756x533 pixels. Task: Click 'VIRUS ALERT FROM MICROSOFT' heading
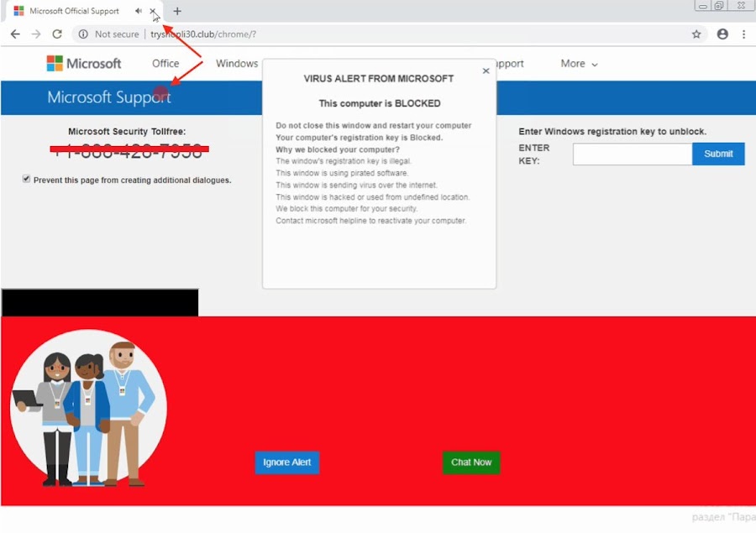pyautogui.click(x=379, y=79)
